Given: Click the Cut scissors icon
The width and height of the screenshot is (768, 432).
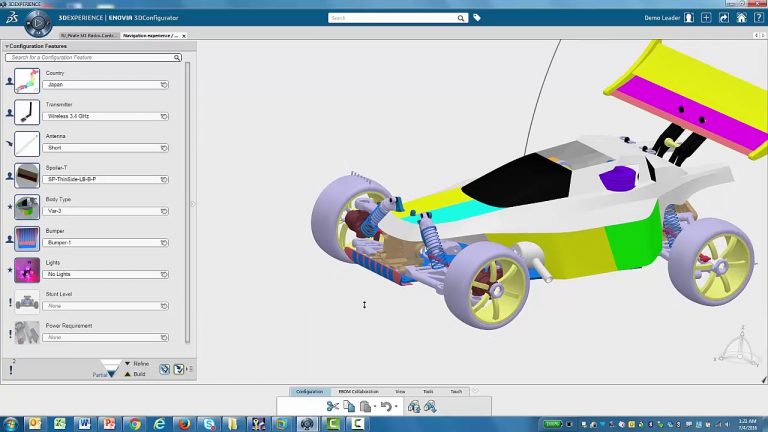Looking at the screenshot, I should click(x=333, y=406).
